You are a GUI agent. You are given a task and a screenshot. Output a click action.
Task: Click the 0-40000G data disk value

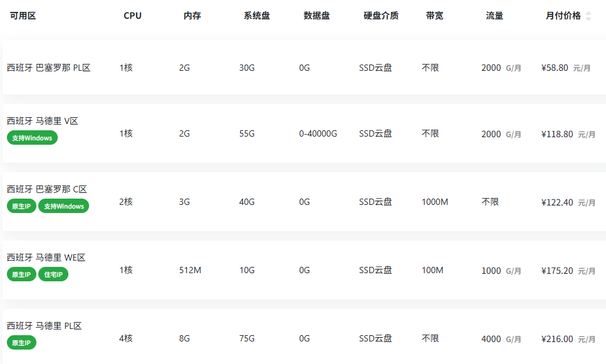click(318, 133)
